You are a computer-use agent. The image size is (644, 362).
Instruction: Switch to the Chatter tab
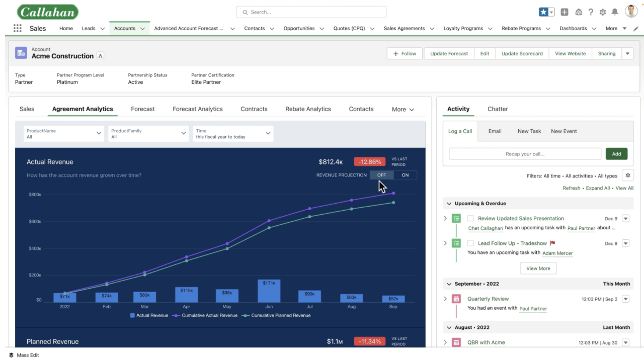498,109
